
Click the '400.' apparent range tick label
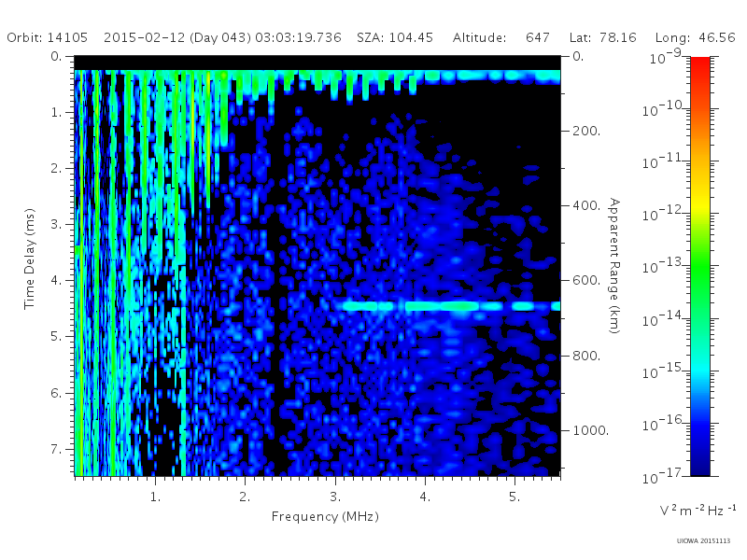coord(586,205)
